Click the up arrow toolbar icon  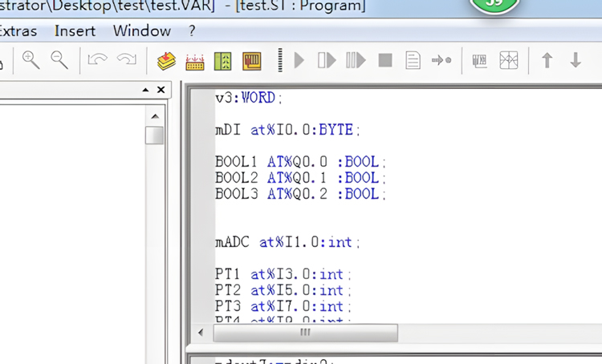[547, 60]
